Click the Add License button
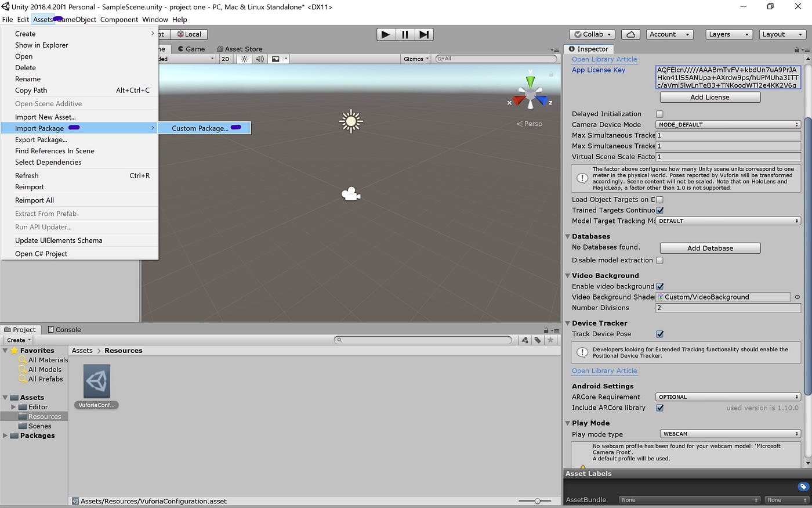 709,97
